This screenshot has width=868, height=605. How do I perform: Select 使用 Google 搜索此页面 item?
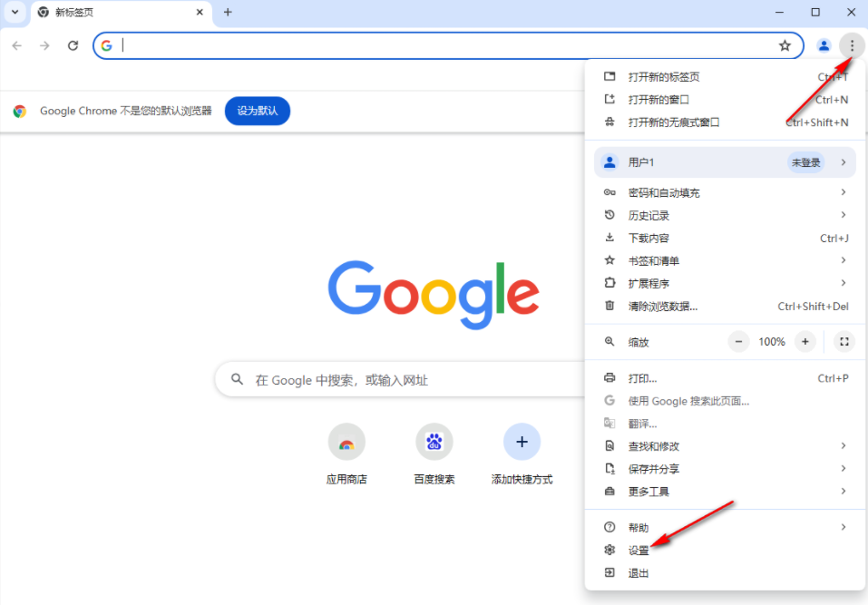tap(726, 401)
